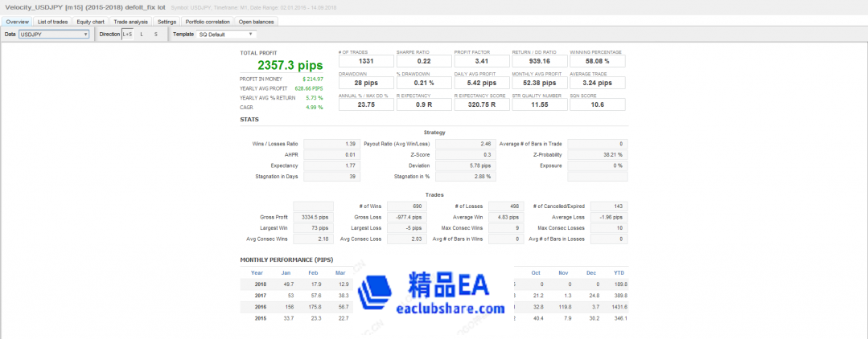Click the # of Wins value 690

point(406,206)
